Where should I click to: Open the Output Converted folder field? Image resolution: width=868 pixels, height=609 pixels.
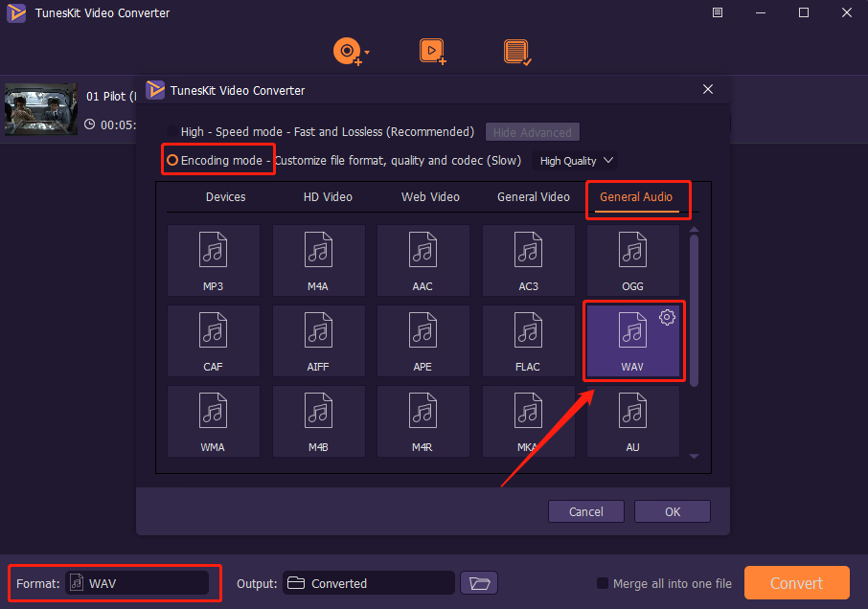369,583
